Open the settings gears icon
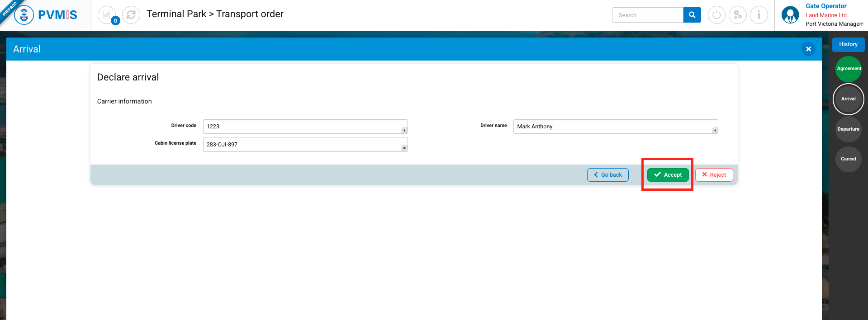This screenshot has width=868, height=320. [738, 15]
